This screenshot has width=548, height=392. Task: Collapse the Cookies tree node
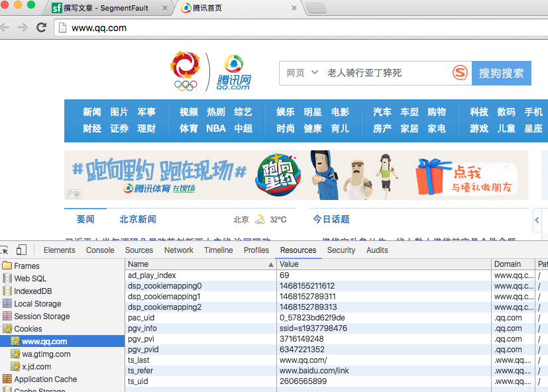pyautogui.click(x=1, y=328)
